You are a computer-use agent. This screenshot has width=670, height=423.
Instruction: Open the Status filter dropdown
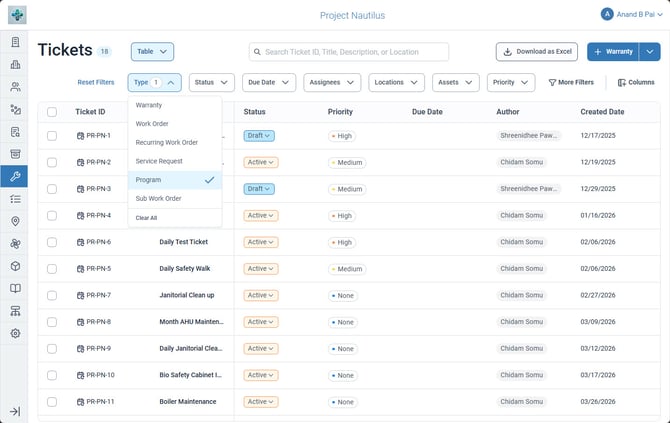[x=212, y=82]
